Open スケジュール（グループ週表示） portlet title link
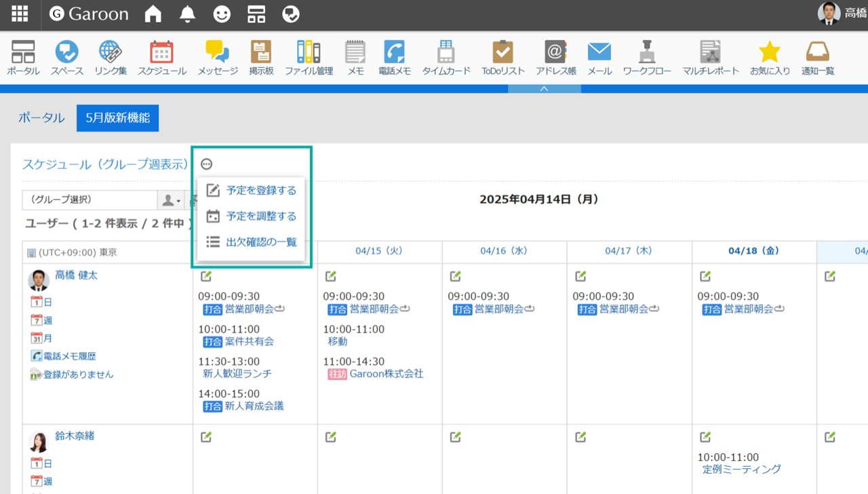868x494 pixels. [x=106, y=164]
